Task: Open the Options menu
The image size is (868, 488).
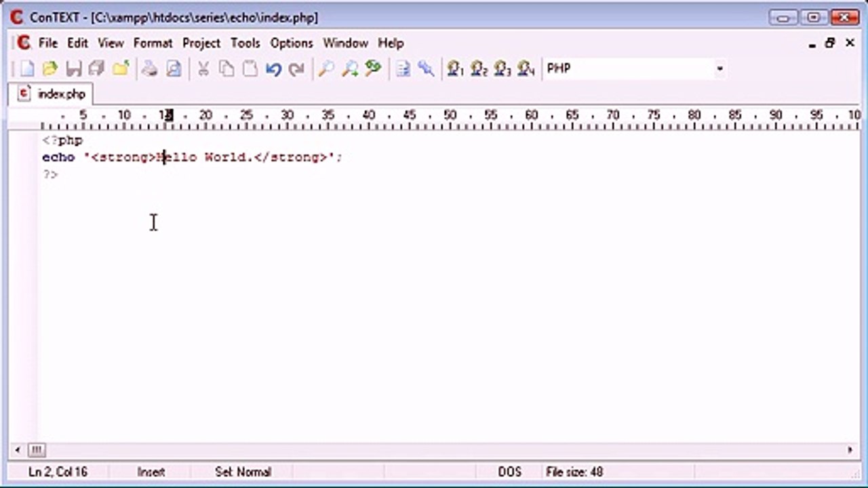Action: [292, 43]
